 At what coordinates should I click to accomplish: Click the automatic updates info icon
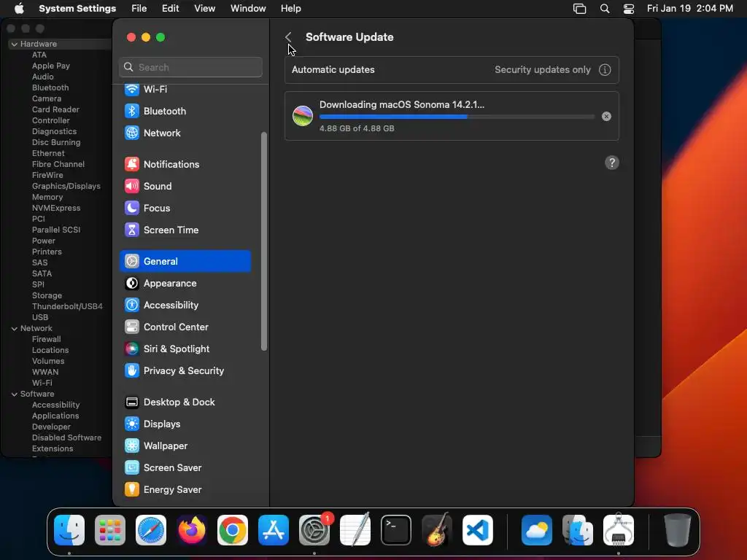point(605,70)
